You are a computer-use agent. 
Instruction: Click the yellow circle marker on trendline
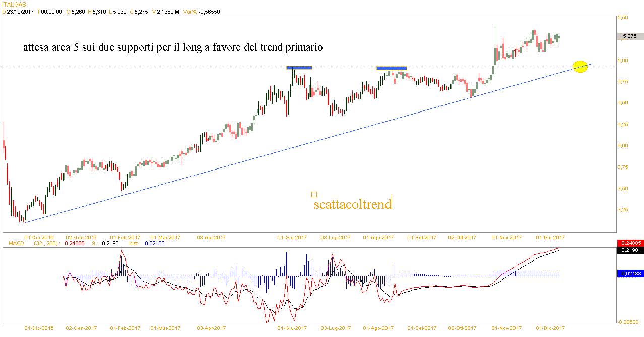[581, 67]
